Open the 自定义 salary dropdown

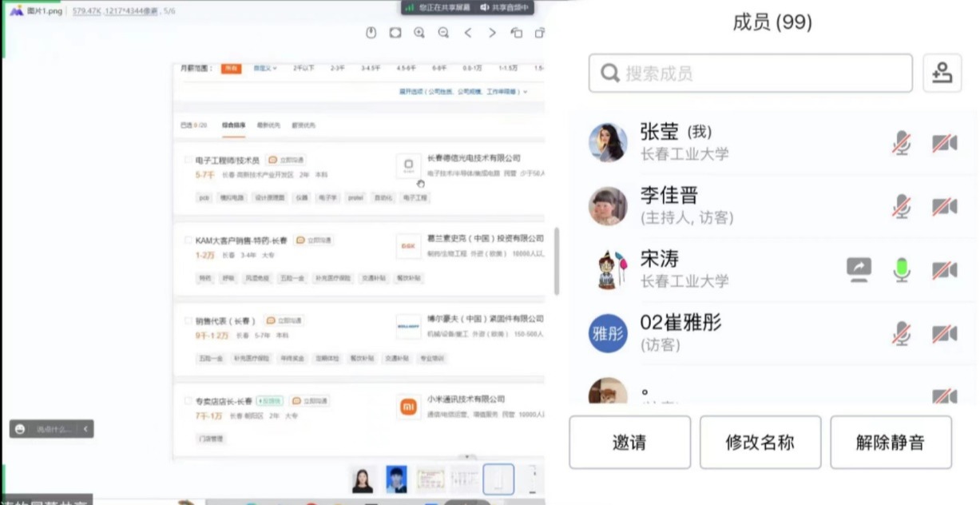[264, 69]
